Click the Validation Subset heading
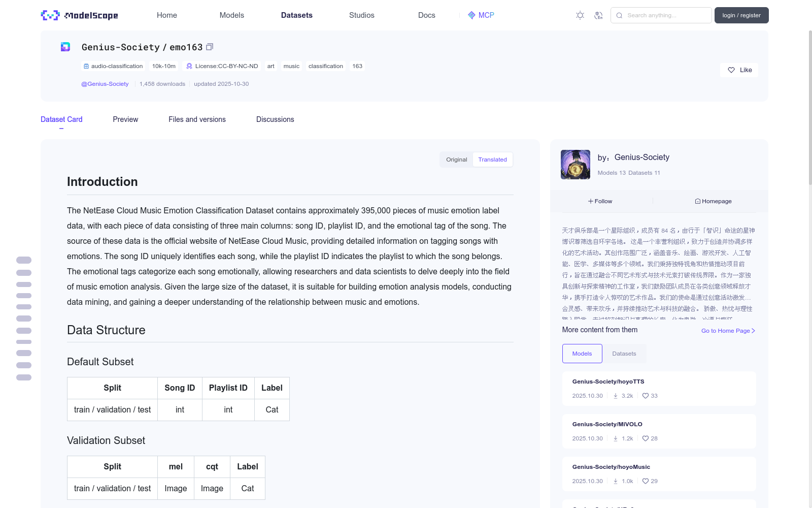The width and height of the screenshot is (812, 508). tap(106, 440)
